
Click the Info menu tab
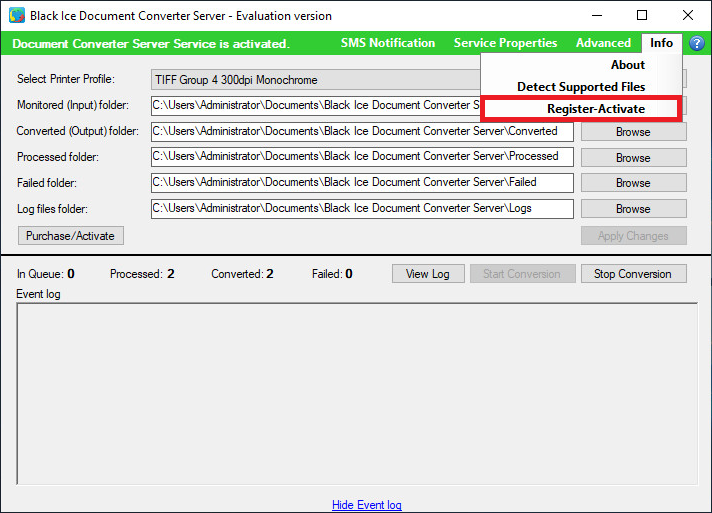[x=662, y=43]
